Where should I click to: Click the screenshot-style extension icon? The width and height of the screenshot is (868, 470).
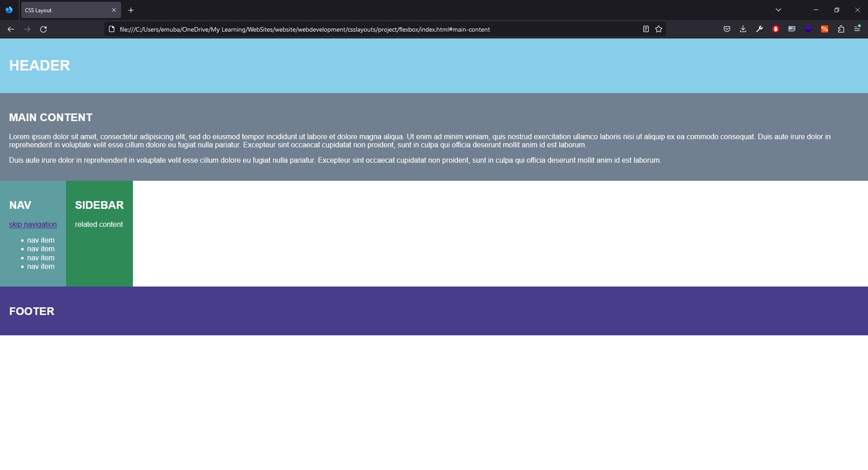tap(792, 29)
